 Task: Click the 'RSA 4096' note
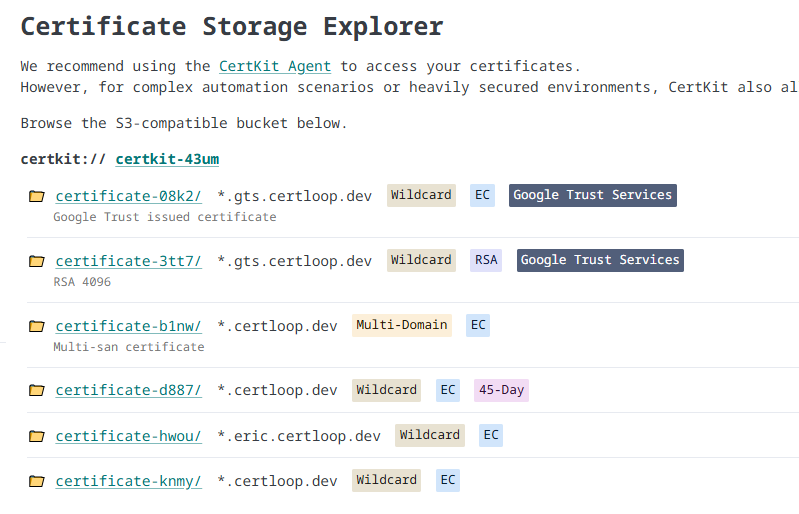point(82,282)
